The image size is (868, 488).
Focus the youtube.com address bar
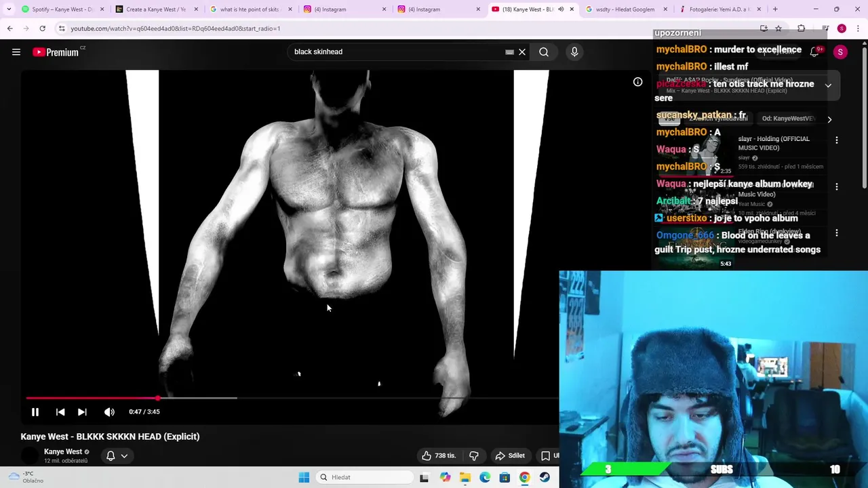(407, 28)
